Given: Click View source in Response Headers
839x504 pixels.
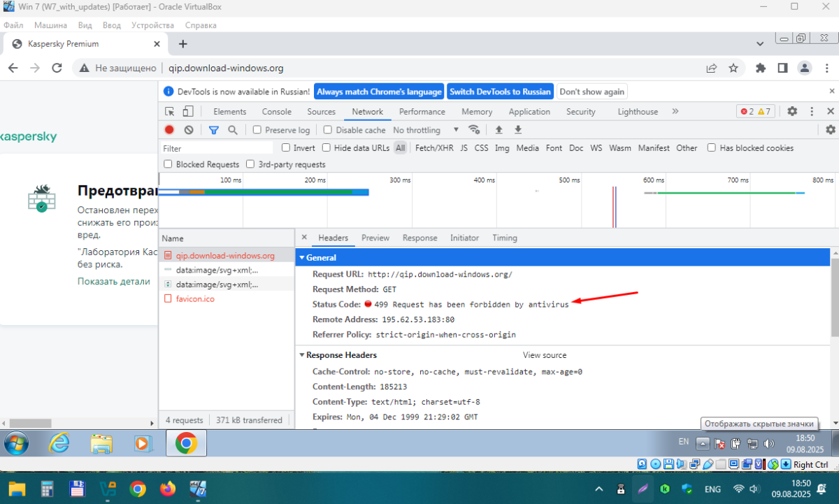Looking at the screenshot, I should [545, 355].
